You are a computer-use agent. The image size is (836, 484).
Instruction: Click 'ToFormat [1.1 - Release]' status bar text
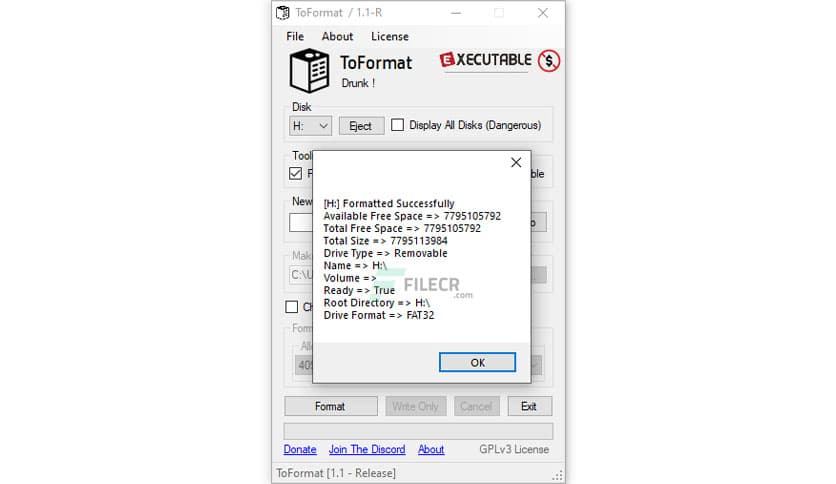pyautogui.click(x=336, y=473)
